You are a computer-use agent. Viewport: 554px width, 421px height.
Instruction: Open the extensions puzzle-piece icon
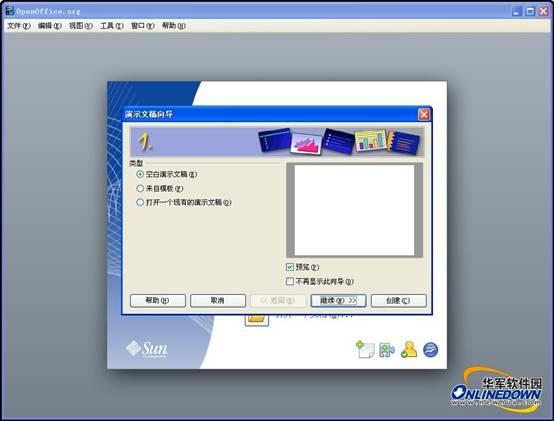387,350
